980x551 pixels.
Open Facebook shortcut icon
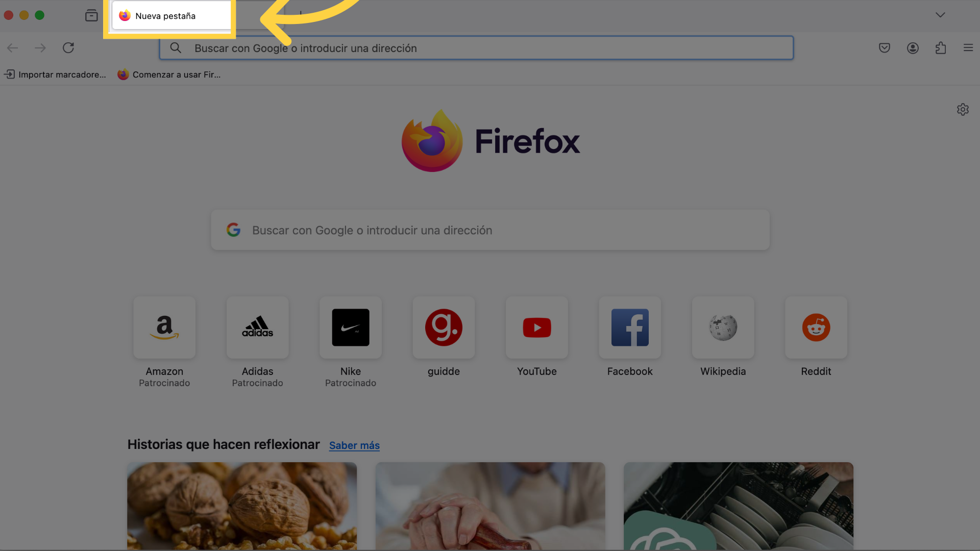(629, 327)
